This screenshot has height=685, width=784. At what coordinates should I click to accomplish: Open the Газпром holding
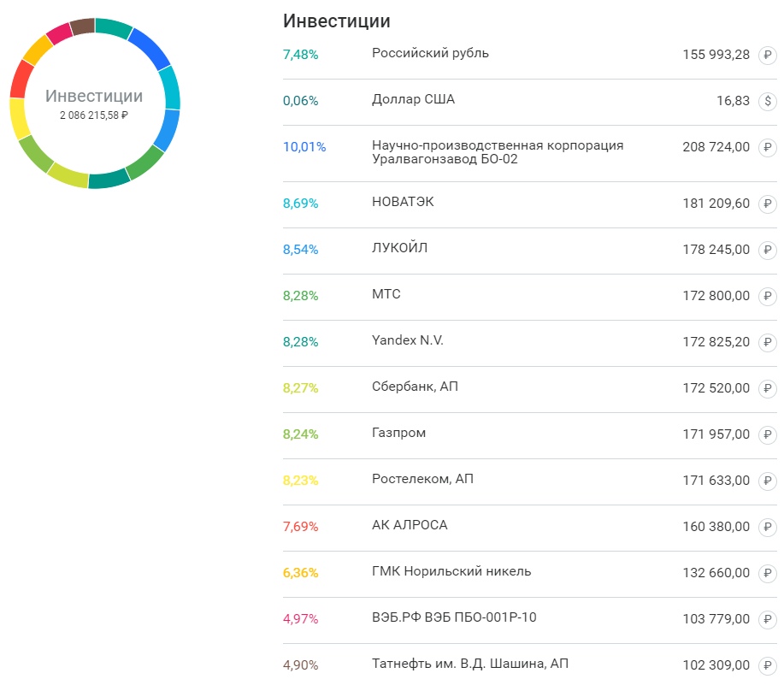pyautogui.click(x=398, y=433)
